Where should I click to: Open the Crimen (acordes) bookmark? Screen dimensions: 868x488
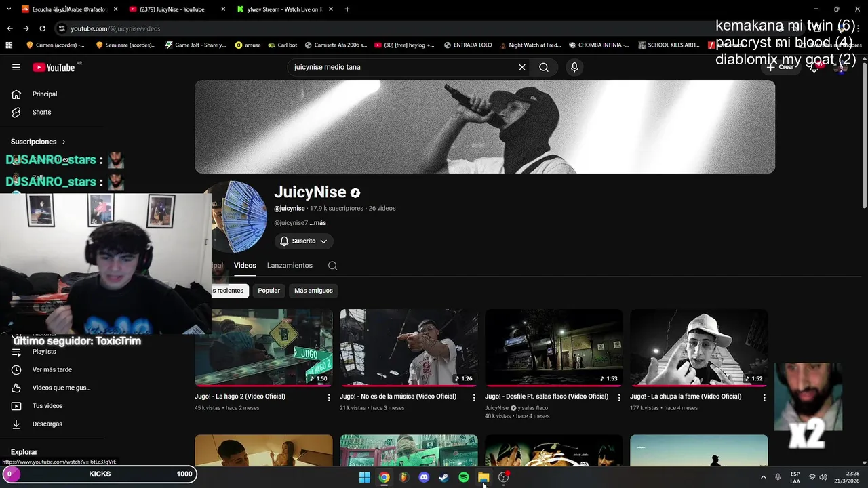[x=56, y=45]
